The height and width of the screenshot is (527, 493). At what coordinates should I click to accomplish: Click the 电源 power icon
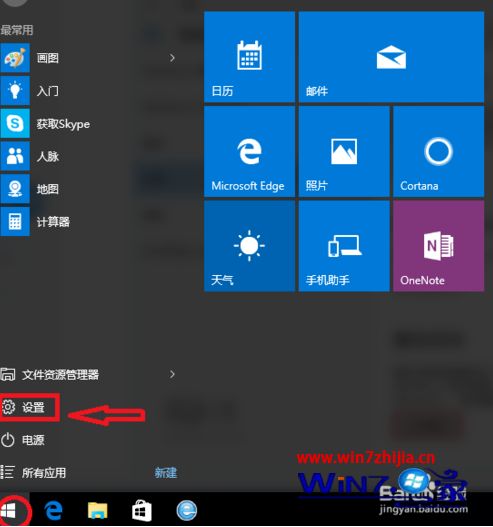point(8,440)
